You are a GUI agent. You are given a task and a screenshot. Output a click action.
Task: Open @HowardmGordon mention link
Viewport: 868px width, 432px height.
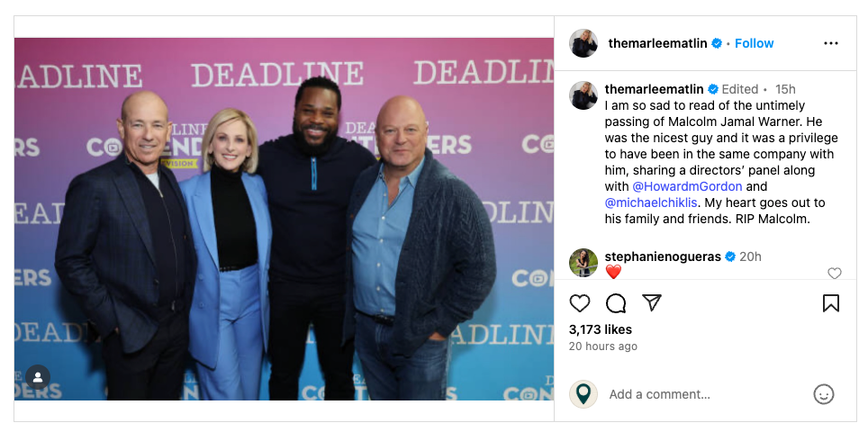[x=681, y=186]
